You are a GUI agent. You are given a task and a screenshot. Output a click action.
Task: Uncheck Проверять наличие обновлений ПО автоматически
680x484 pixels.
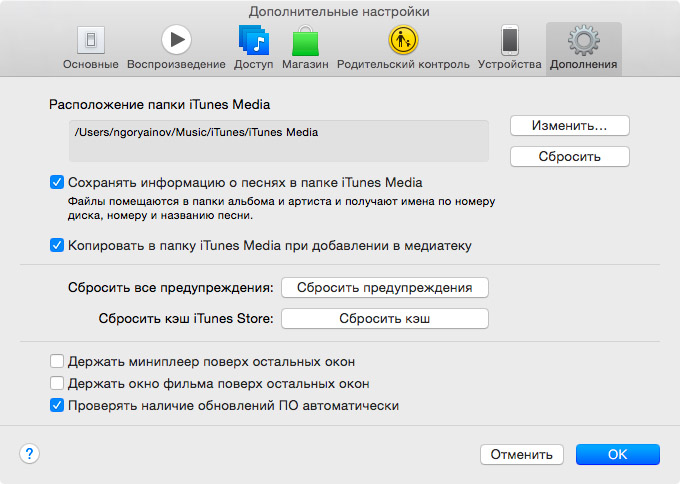pos(56,406)
